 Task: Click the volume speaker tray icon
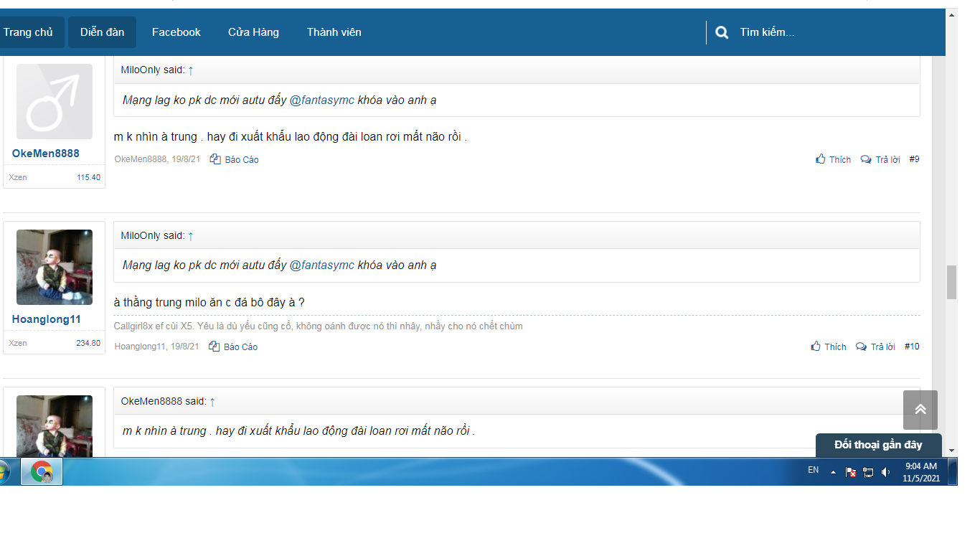click(885, 472)
